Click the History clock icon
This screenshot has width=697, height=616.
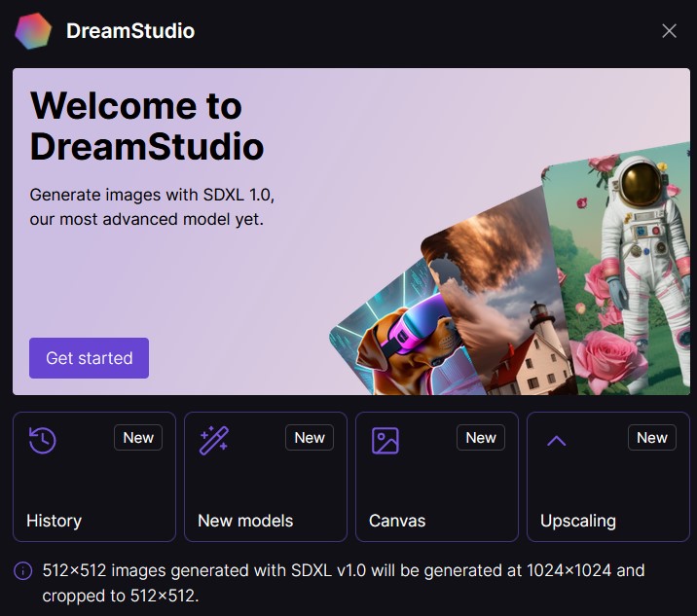click(x=42, y=440)
